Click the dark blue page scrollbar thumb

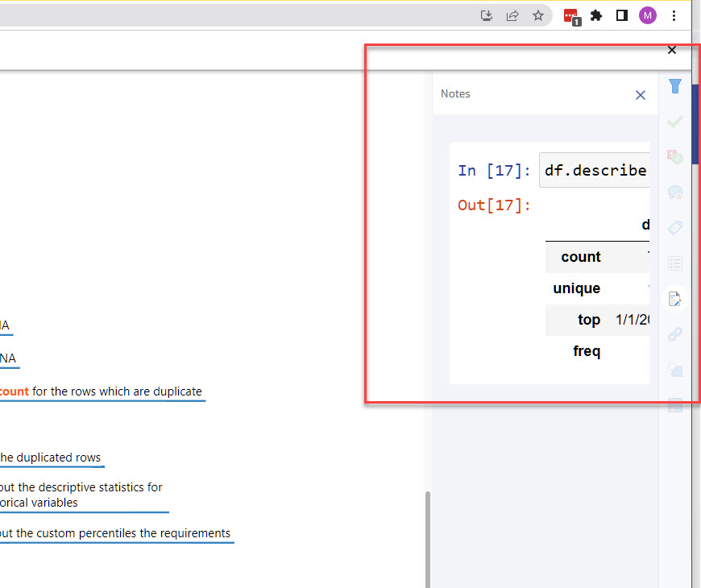tap(695, 124)
